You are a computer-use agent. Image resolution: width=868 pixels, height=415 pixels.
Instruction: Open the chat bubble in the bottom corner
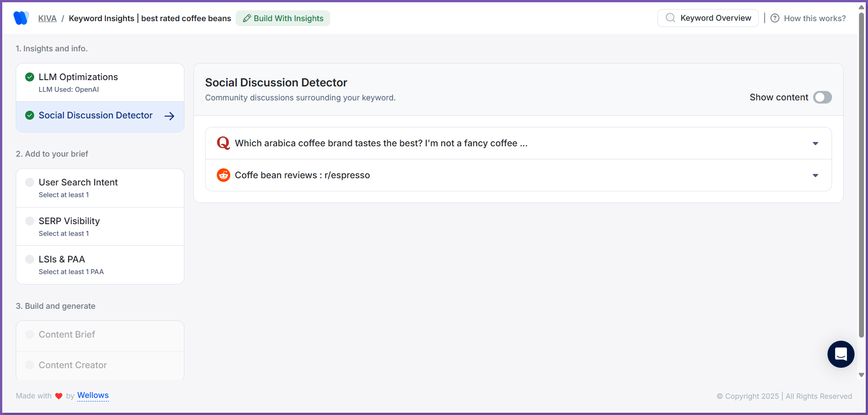coord(841,354)
